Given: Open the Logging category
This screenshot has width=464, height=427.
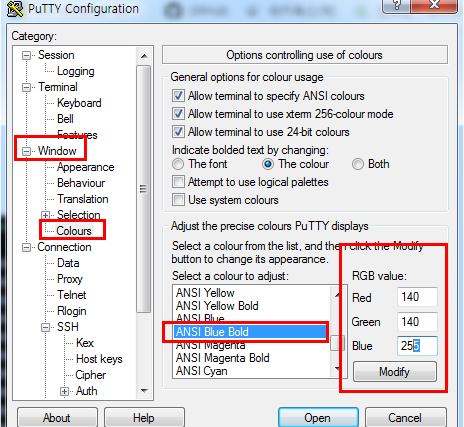Looking at the screenshot, I should tap(76, 71).
